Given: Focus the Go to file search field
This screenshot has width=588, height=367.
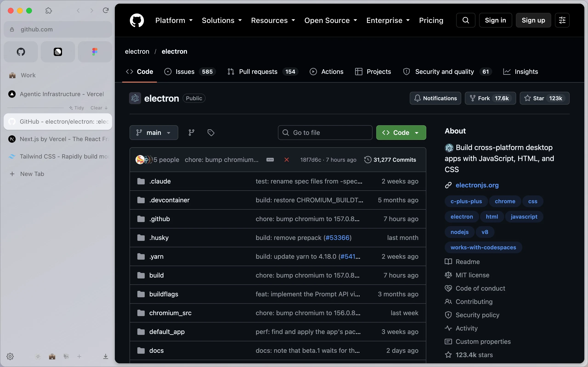Looking at the screenshot, I should point(325,133).
